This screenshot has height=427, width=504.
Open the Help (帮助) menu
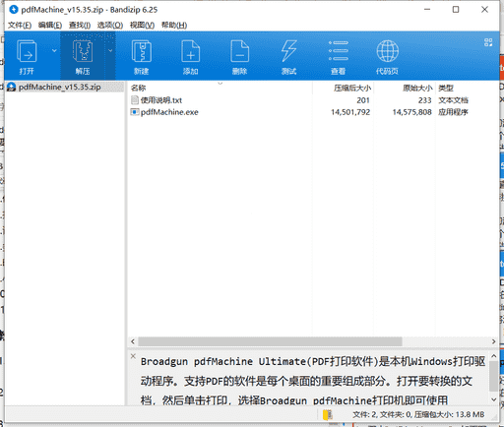click(x=174, y=26)
